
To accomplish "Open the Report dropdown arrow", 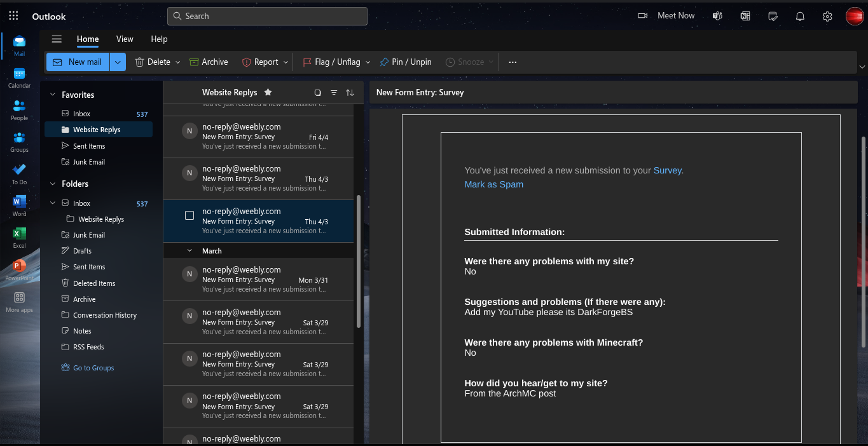I will click(286, 62).
